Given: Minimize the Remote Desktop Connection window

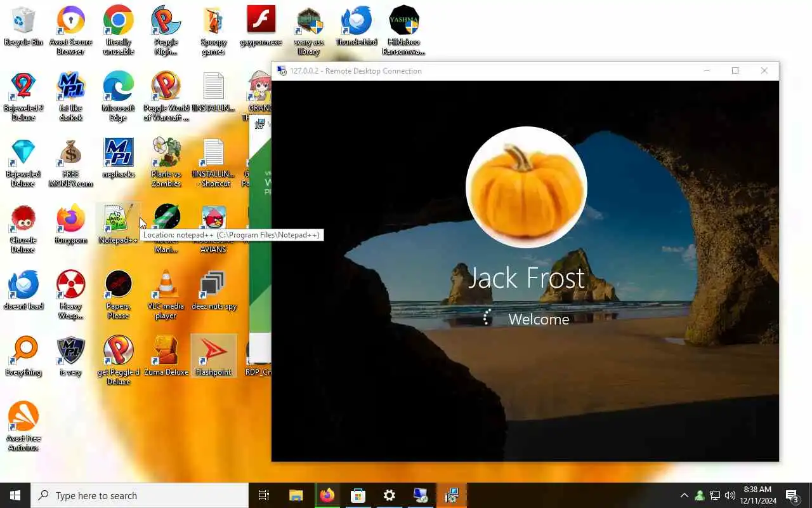Looking at the screenshot, I should pos(706,71).
